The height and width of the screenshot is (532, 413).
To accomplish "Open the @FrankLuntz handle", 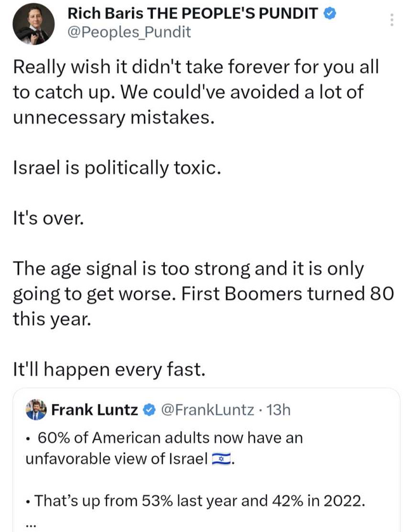I will pyautogui.click(x=206, y=410).
